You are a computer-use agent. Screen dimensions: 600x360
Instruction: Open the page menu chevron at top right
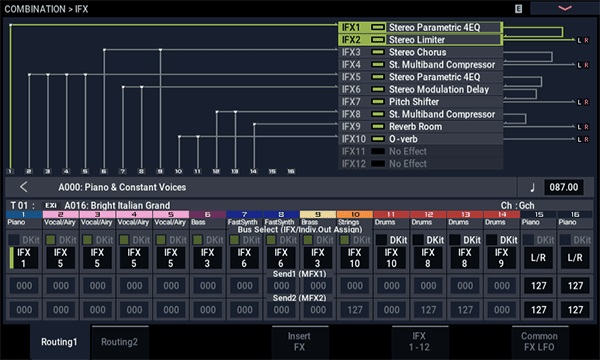pos(565,8)
